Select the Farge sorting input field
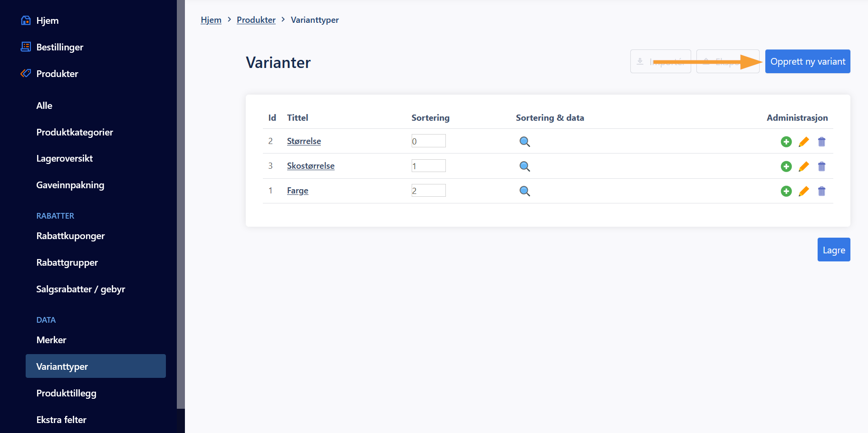This screenshot has height=433, width=868. (x=428, y=191)
